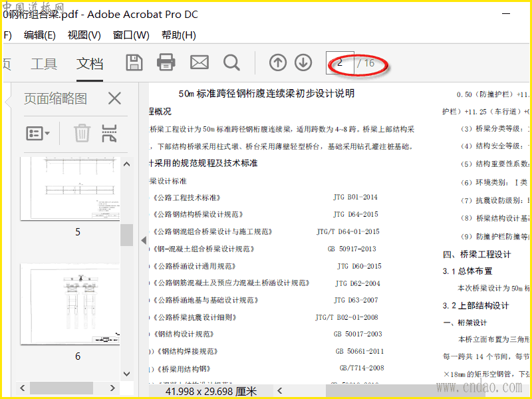Click the title 50m 标准跨径钢桁腹连续梁初步设计说明

coord(267,93)
